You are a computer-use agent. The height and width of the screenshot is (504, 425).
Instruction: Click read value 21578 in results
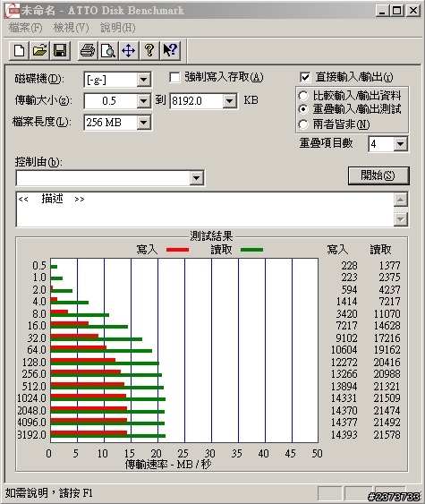coord(387,434)
